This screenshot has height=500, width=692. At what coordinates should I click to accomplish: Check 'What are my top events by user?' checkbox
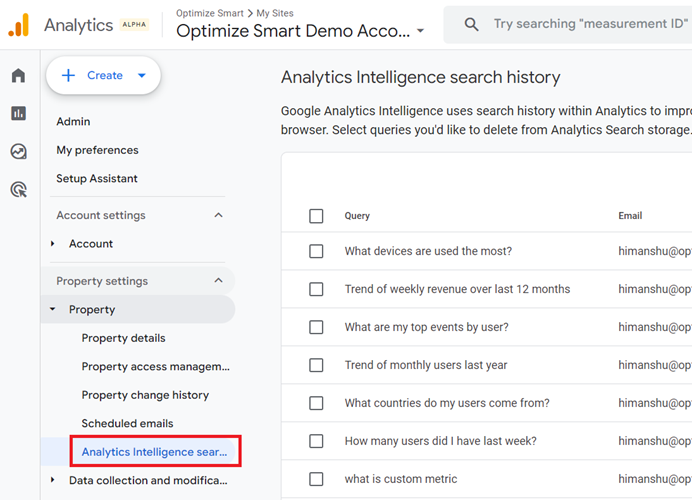tap(316, 327)
